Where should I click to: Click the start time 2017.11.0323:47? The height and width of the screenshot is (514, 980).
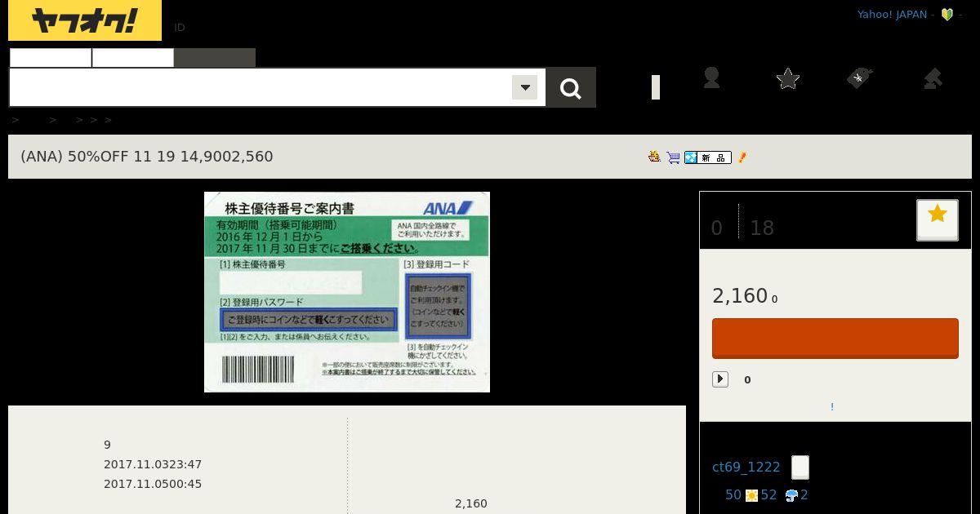[153, 464]
